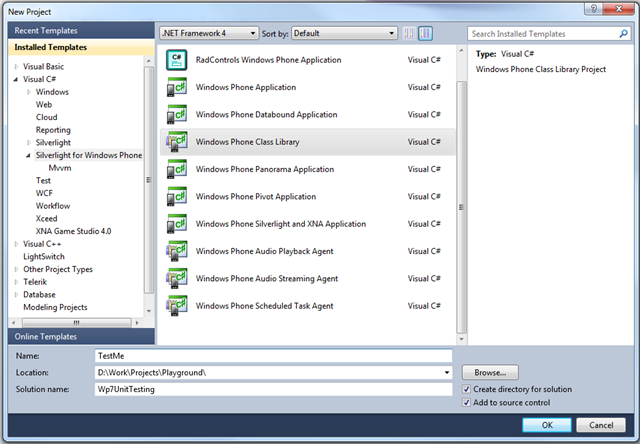Select the Web category
The width and height of the screenshot is (640, 444).
[x=44, y=104]
